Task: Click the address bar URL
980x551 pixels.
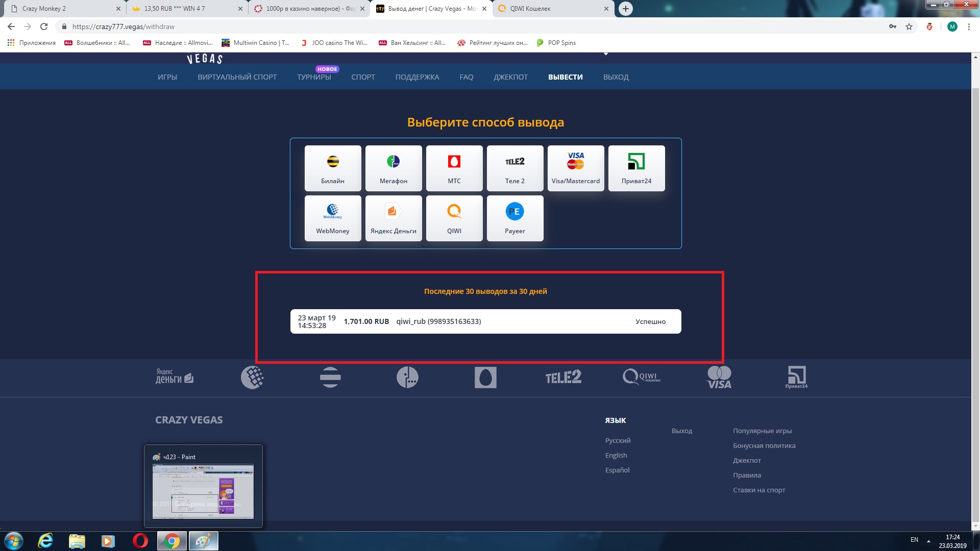Action: coord(124,27)
